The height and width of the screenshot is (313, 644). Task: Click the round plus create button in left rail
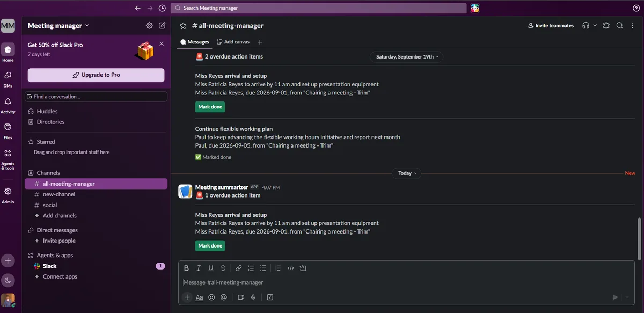tap(8, 261)
